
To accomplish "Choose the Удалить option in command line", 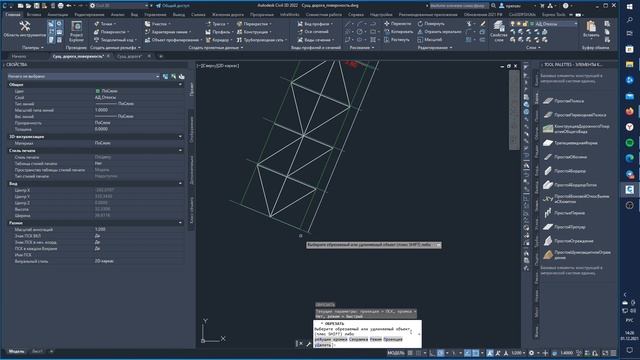I will [322, 345].
